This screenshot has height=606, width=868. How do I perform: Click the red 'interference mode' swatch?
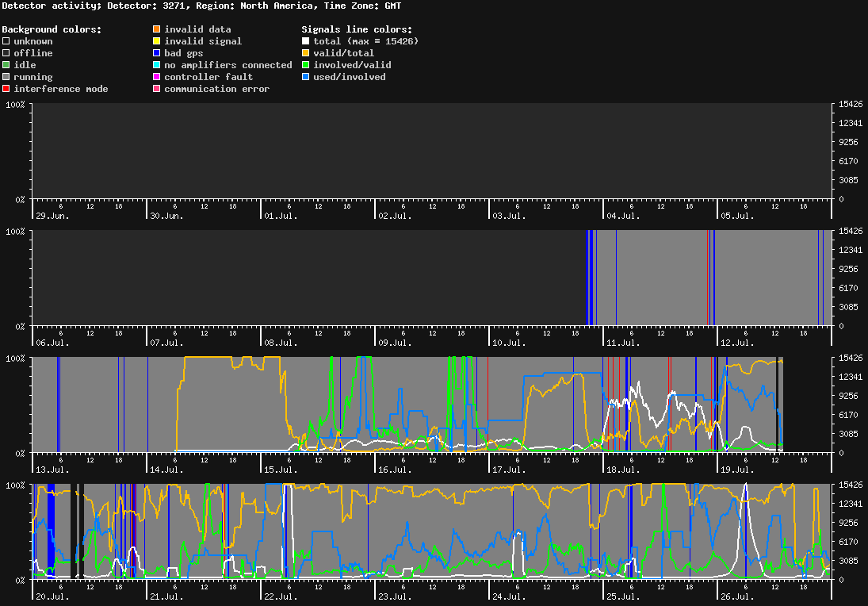click(6, 89)
